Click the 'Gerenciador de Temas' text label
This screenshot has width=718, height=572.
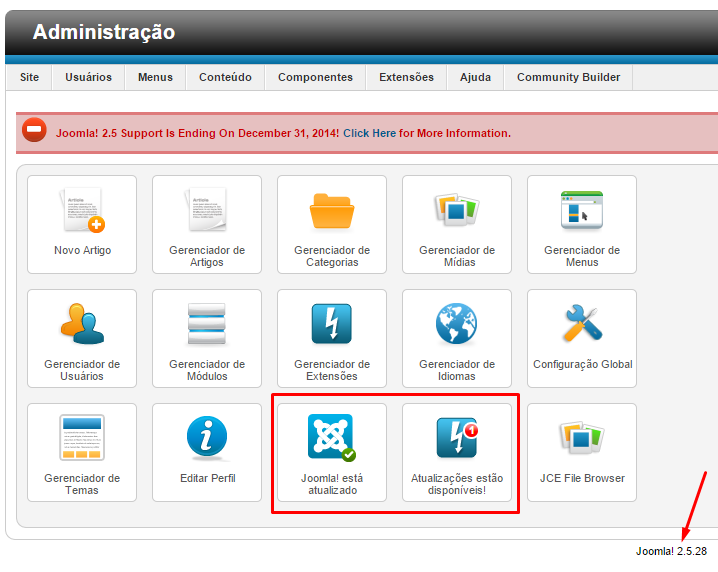(82, 484)
